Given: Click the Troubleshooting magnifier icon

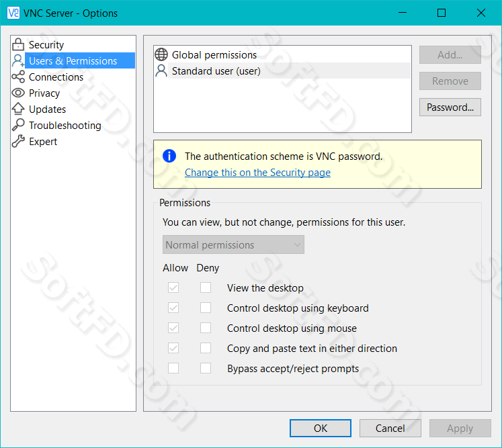Looking at the screenshot, I should click(18, 125).
